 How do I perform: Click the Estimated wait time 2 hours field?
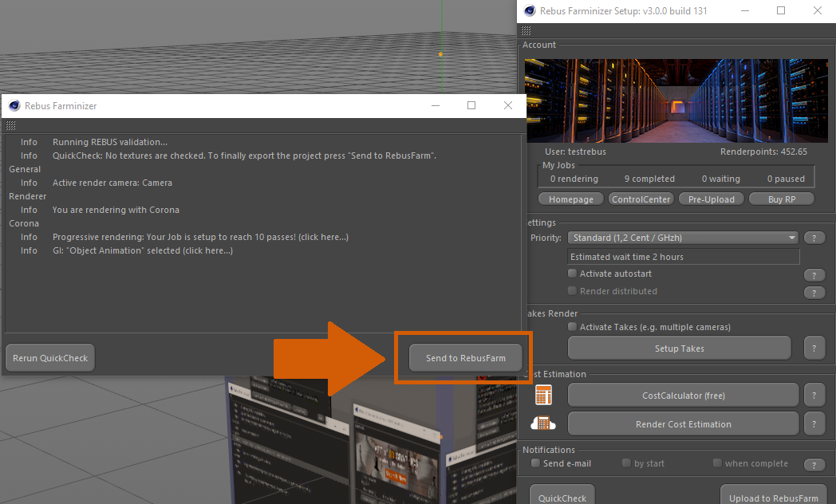[684, 257]
